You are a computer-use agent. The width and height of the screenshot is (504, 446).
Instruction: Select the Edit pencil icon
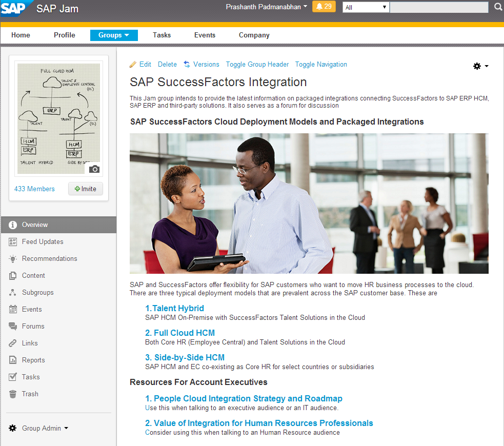133,65
